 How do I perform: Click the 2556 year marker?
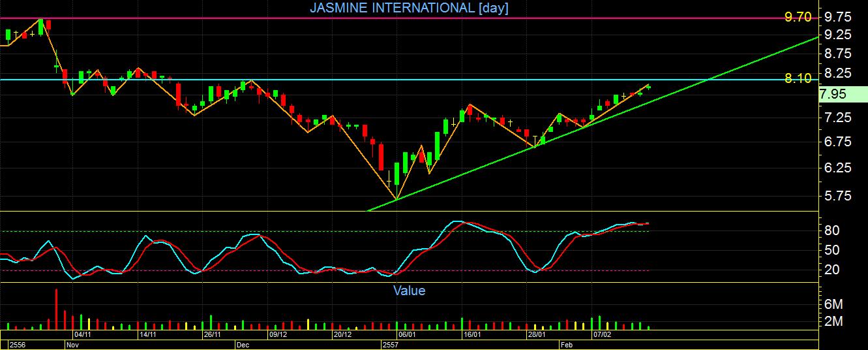16,344
